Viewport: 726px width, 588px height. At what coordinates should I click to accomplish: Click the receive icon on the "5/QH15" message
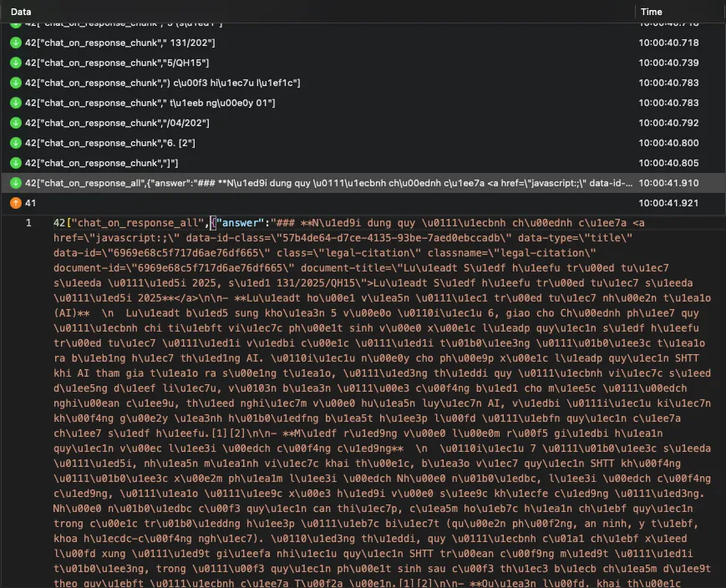coord(14,61)
